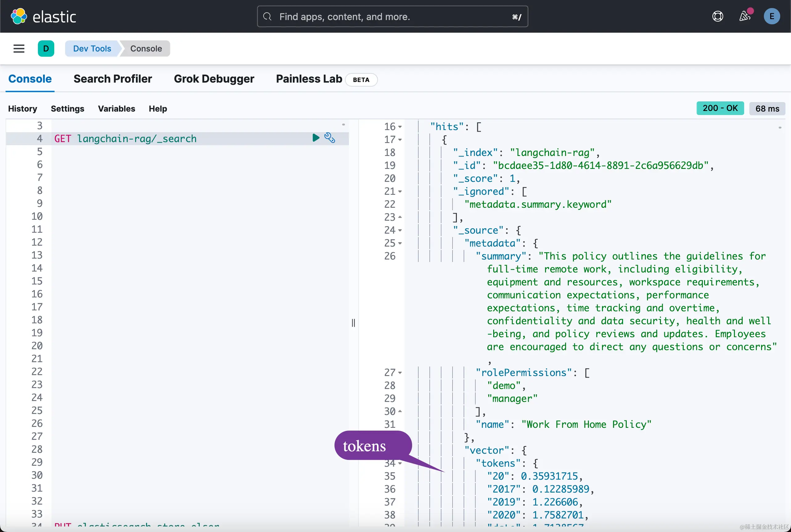
Task: Open the help lifebuoy menu
Action: point(717,16)
